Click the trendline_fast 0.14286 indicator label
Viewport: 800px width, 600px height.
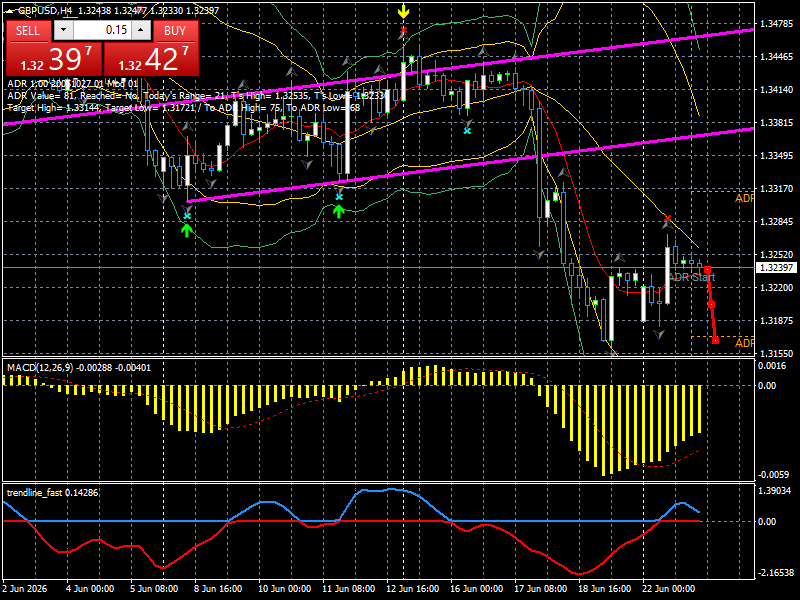pyautogui.click(x=52, y=492)
